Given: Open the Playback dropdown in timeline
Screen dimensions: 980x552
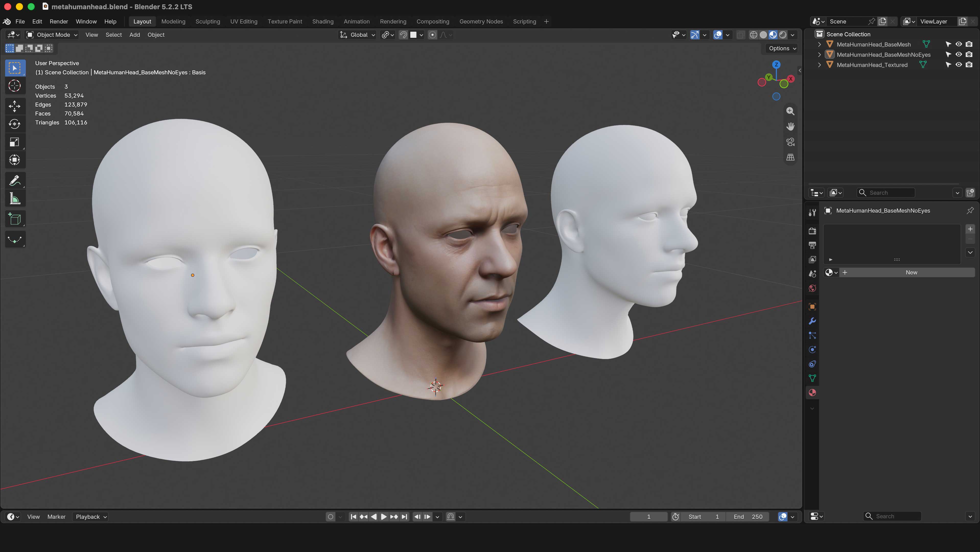Looking at the screenshot, I should pos(91,517).
